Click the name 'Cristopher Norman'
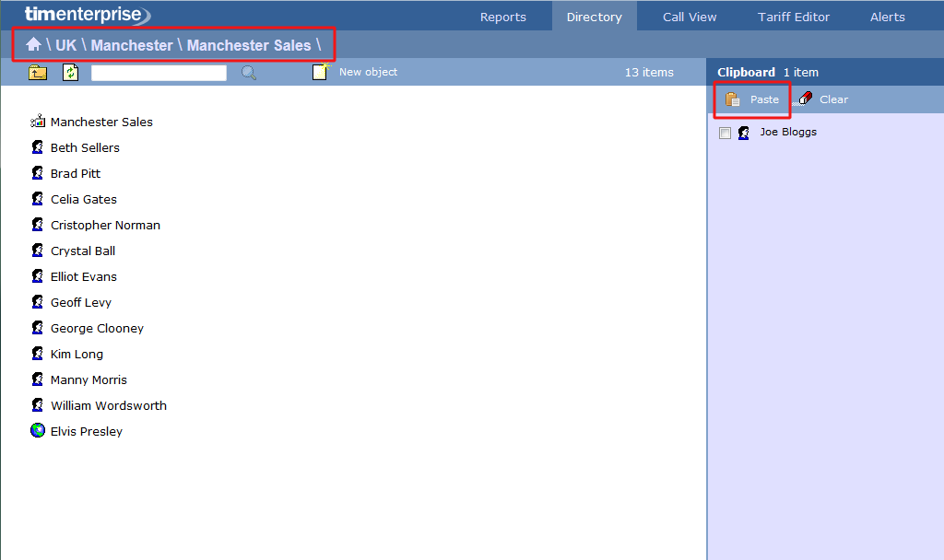This screenshot has height=560, width=944. pyautogui.click(x=105, y=225)
